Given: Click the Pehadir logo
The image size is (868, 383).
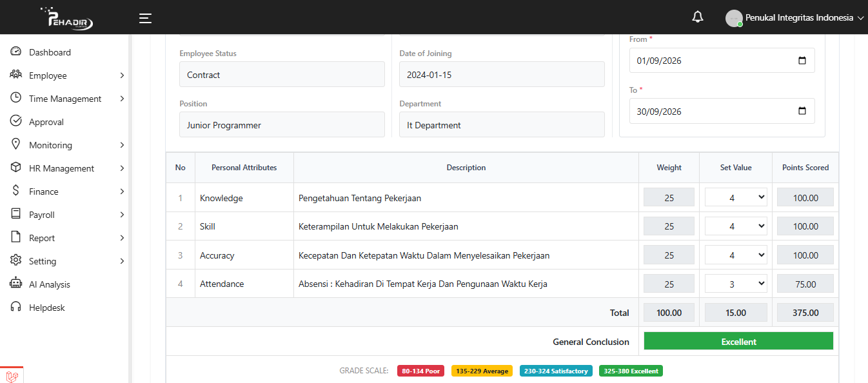Looking at the screenshot, I should (67, 17).
